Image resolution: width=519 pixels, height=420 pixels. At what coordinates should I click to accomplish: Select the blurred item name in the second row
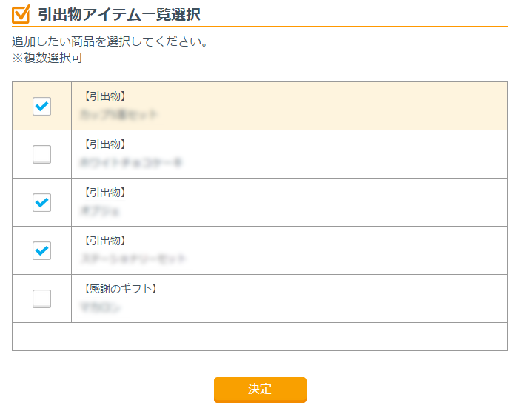tap(130, 162)
